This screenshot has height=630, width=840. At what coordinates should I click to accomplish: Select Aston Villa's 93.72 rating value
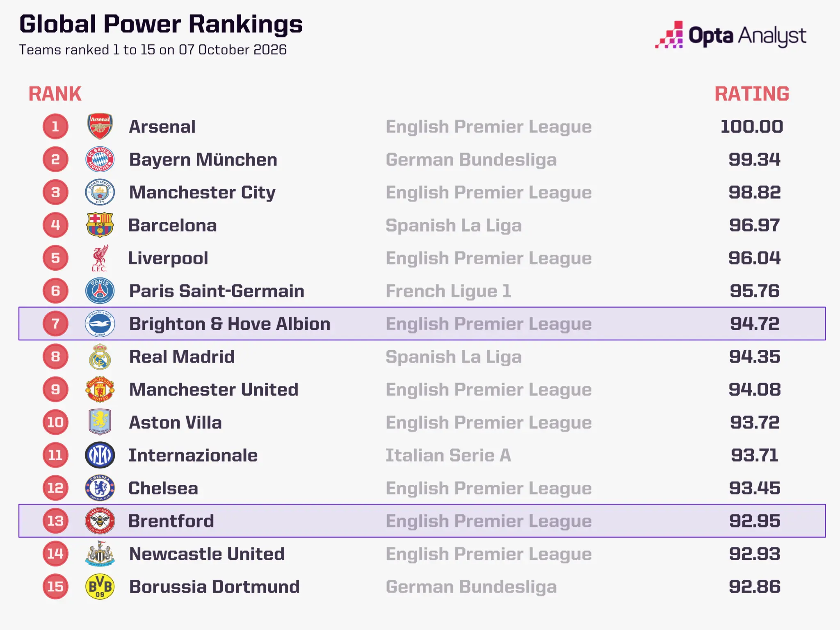pos(755,422)
